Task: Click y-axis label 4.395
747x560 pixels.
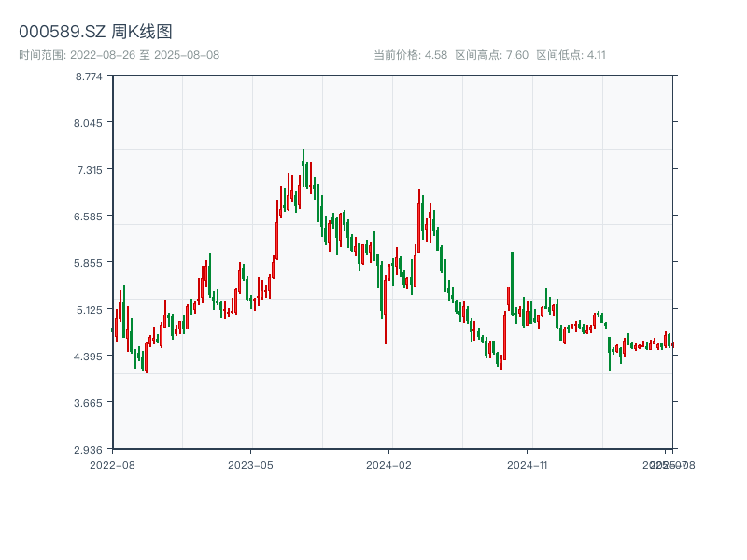Action: 88,357
